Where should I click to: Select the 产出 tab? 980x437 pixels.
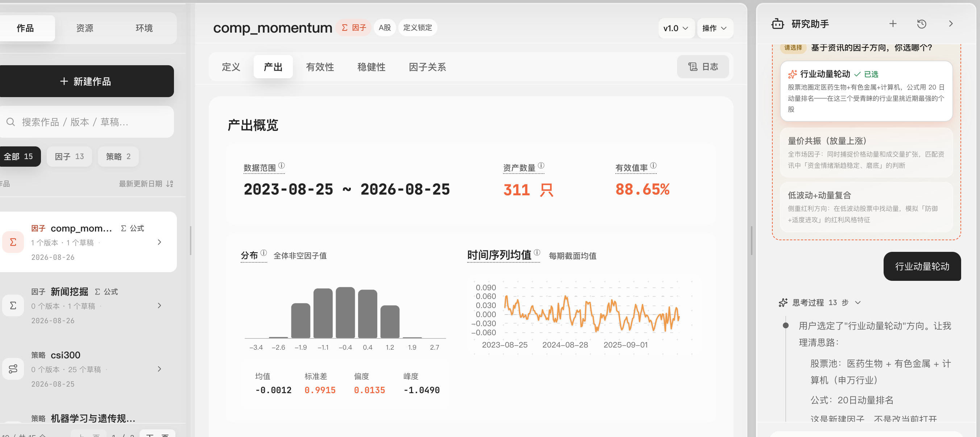pos(273,67)
